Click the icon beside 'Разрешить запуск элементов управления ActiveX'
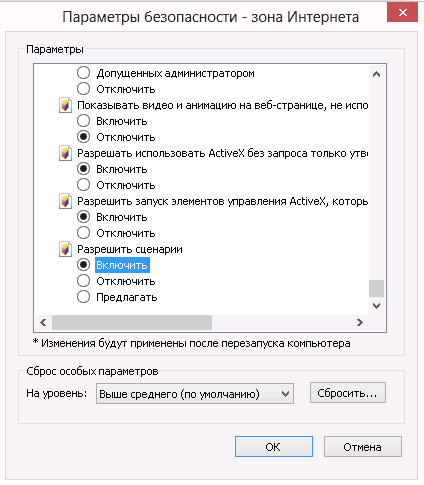Image resolution: width=424 pixels, height=485 pixels. 65,201
